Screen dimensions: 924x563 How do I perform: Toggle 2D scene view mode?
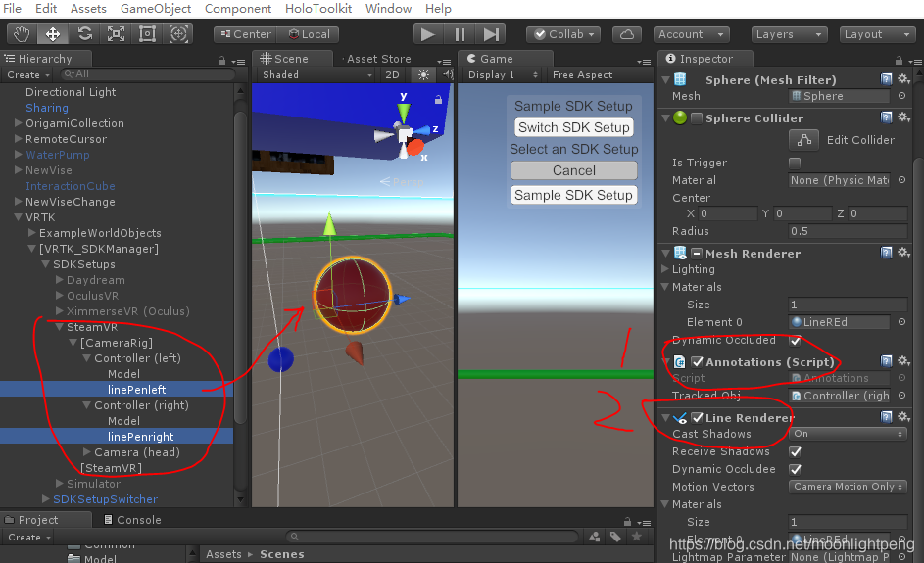click(393, 74)
